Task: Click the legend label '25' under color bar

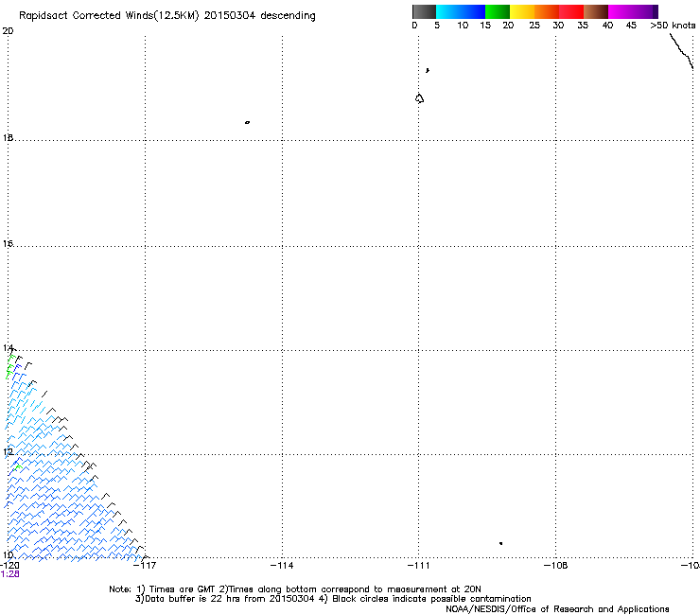Action: pyautogui.click(x=534, y=26)
